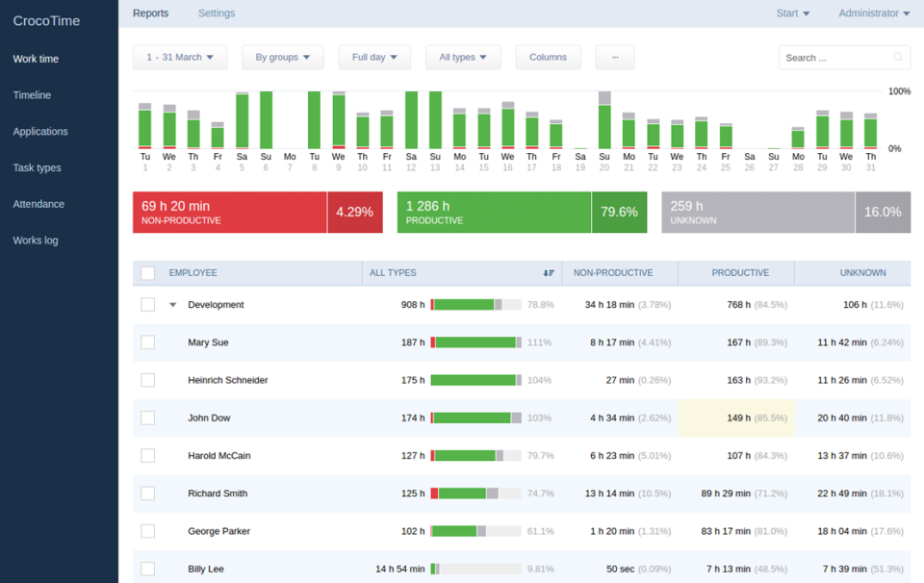
Task: Tick the select-all checkbox in header
Action: tap(147, 273)
